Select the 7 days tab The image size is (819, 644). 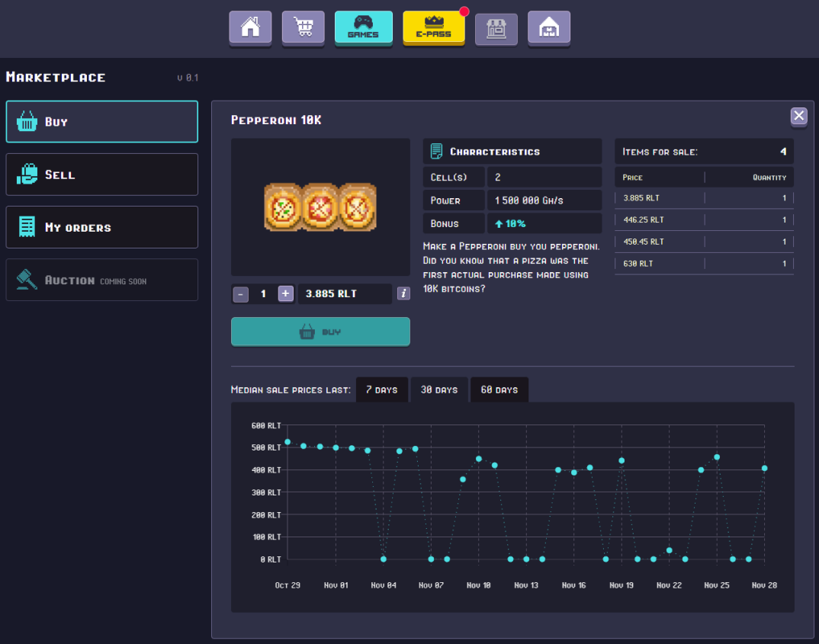tap(382, 389)
